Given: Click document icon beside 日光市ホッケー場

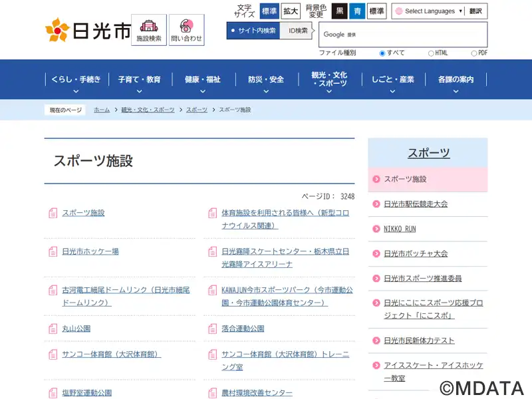Looking at the screenshot, I should pos(53,252).
